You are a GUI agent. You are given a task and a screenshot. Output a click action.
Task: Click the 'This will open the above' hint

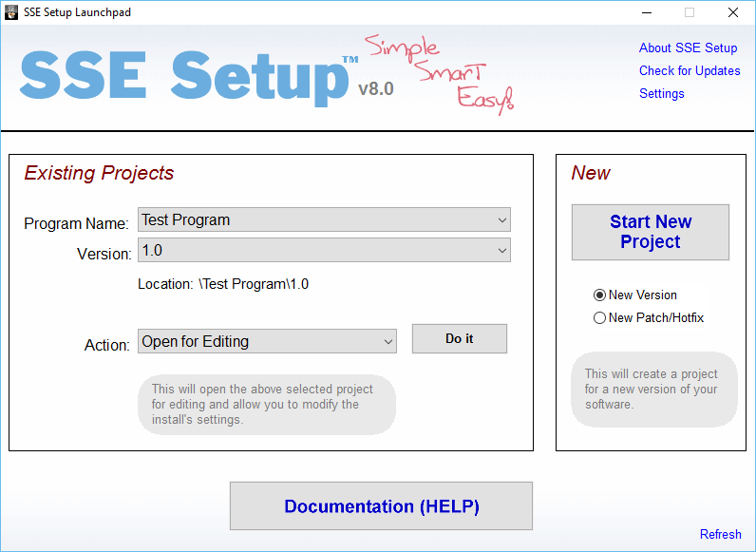click(267, 405)
